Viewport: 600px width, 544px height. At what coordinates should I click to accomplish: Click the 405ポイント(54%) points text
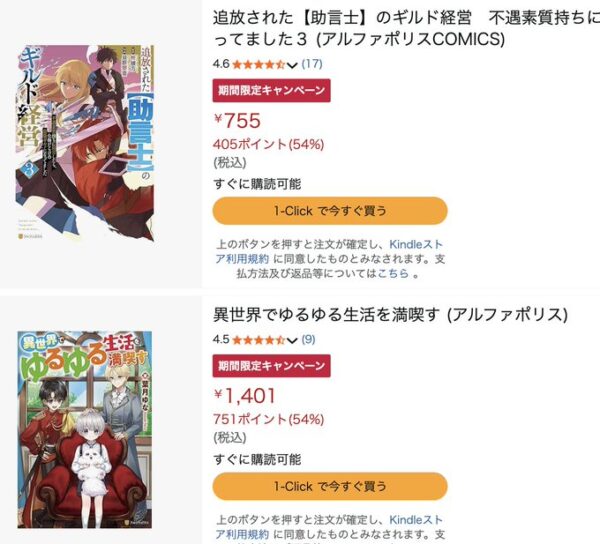pos(268,144)
